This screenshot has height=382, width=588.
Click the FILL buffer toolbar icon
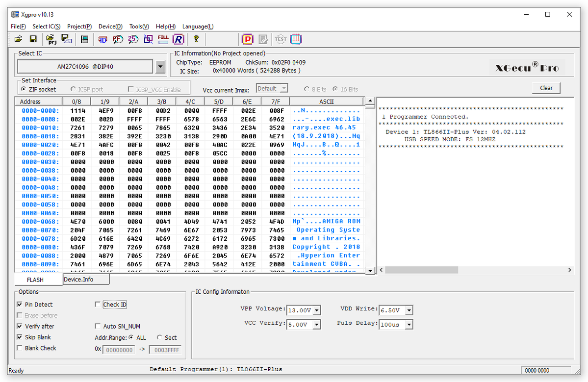[x=163, y=39]
